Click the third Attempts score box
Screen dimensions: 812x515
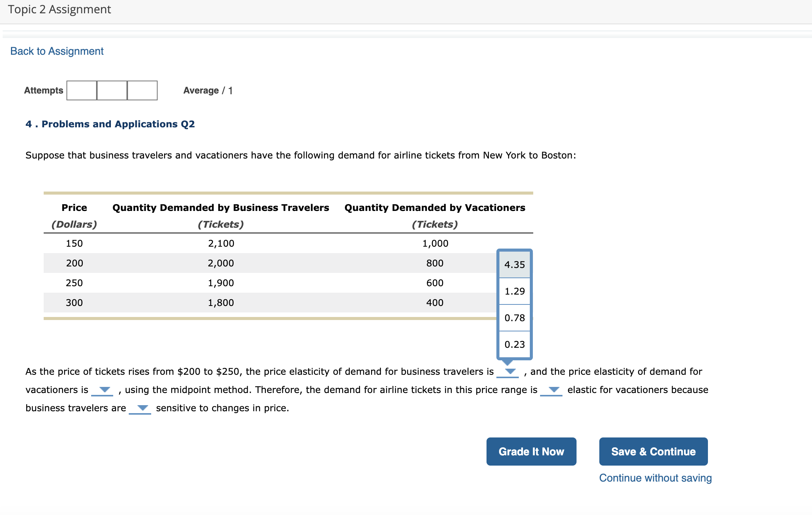[x=142, y=90]
